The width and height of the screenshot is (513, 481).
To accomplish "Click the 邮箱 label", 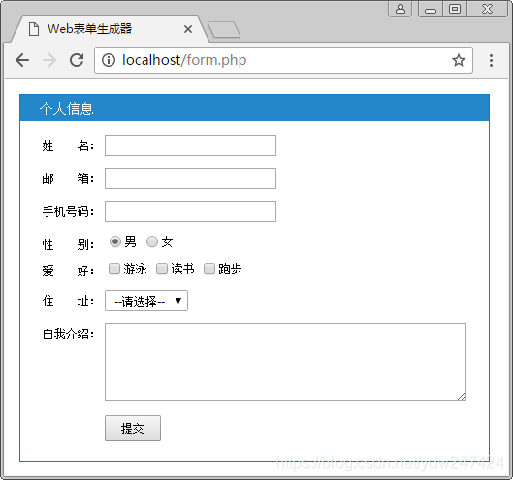I will pyautogui.click(x=68, y=179).
